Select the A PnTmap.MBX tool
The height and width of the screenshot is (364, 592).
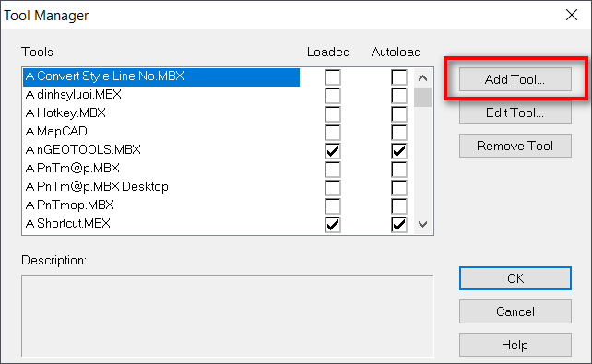[x=161, y=205]
